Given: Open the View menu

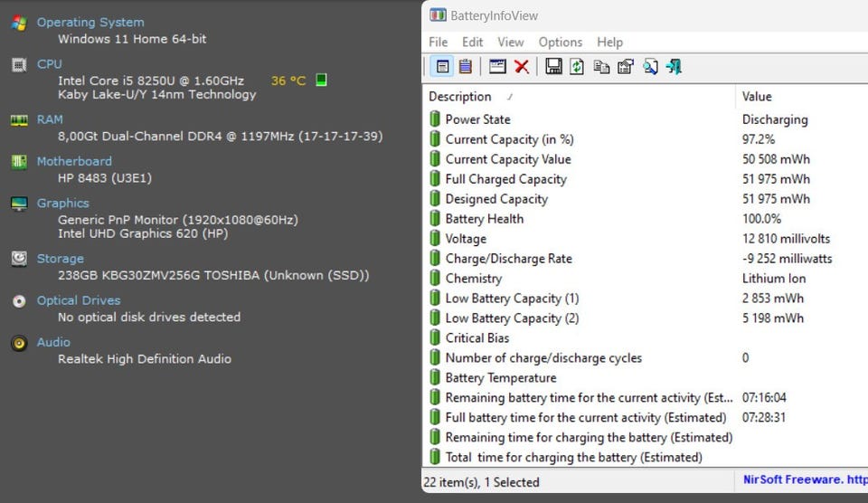Looking at the screenshot, I should tap(510, 43).
